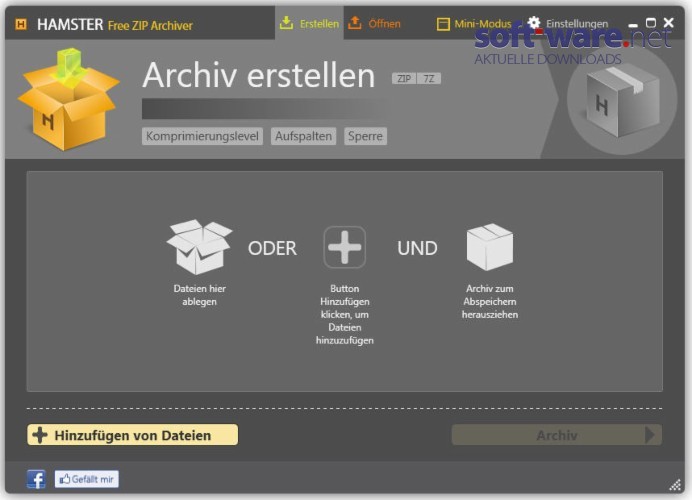This screenshot has height=500, width=692.
Task: Select the ZIP archive format
Action: [x=404, y=79]
